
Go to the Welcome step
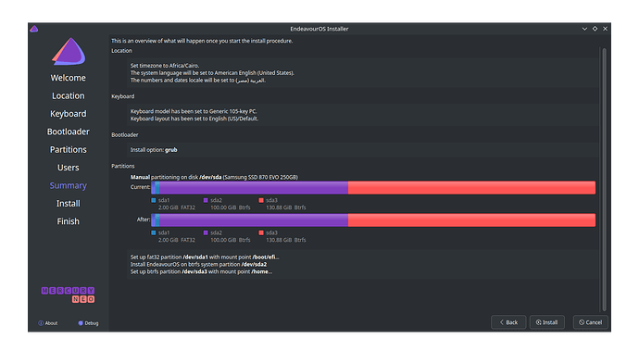point(68,78)
